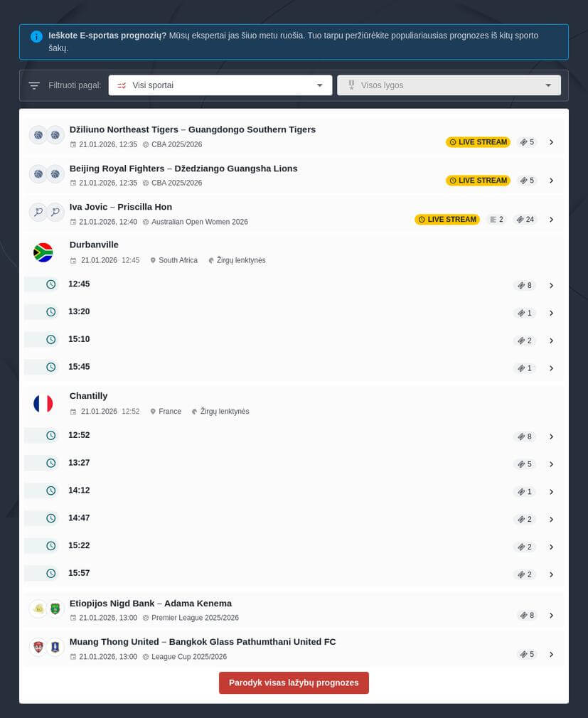Click tips count 24 badge for tennis match
The width and height of the screenshot is (588, 718).
click(525, 220)
